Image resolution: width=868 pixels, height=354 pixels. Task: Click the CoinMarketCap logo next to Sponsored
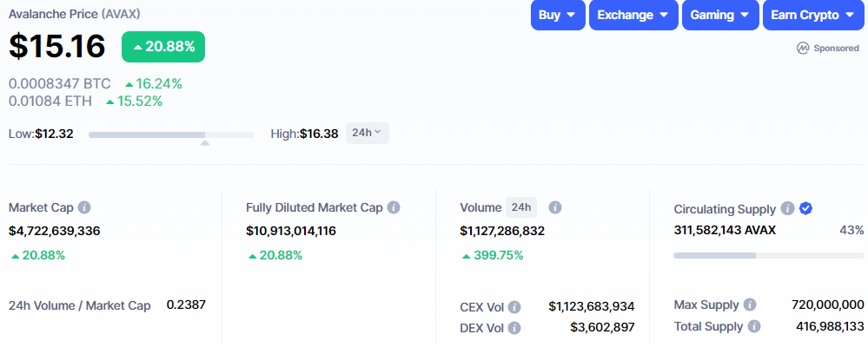pyautogui.click(x=803, y=48)
